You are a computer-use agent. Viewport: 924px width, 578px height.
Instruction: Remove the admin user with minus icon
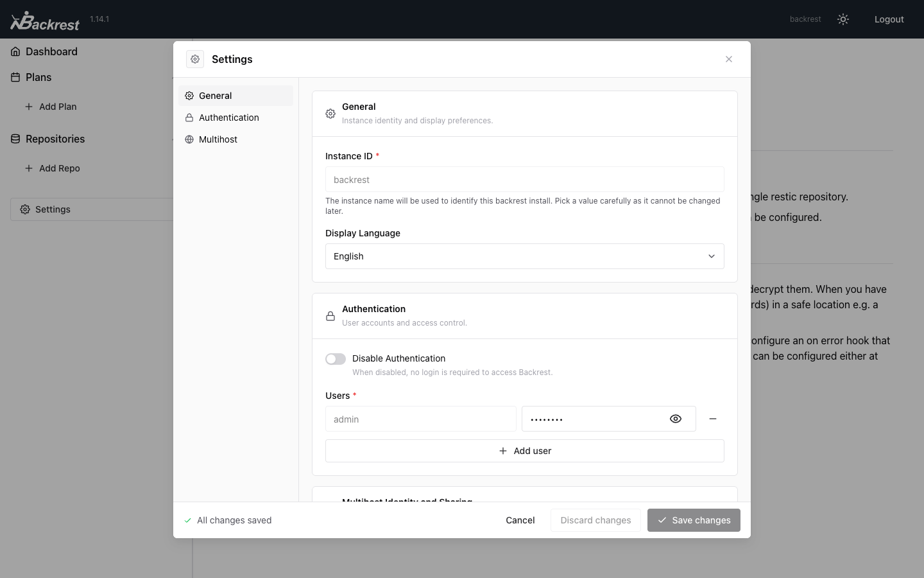pos(713,419)
